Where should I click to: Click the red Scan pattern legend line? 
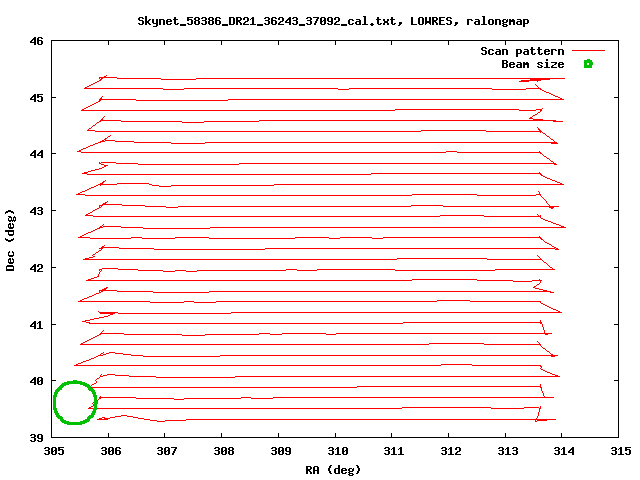[x=588, y=51]
